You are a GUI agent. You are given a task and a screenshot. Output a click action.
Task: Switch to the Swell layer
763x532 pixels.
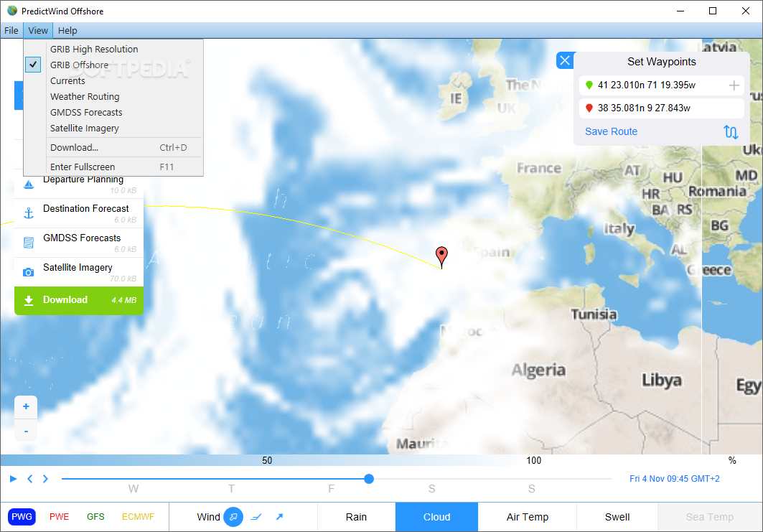click(617, 517)
